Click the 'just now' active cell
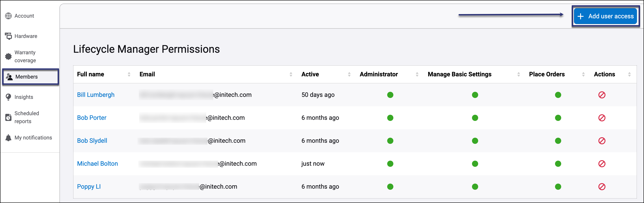This screenshot has height=203, width=644. [x=313, y=164]
